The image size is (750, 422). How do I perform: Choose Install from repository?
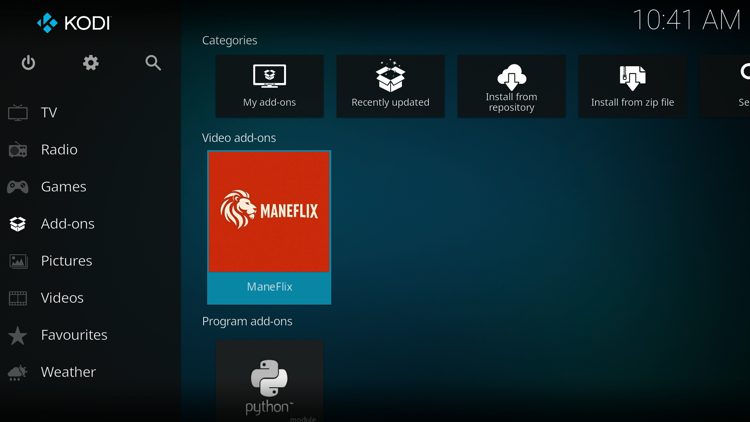point(511,86)
